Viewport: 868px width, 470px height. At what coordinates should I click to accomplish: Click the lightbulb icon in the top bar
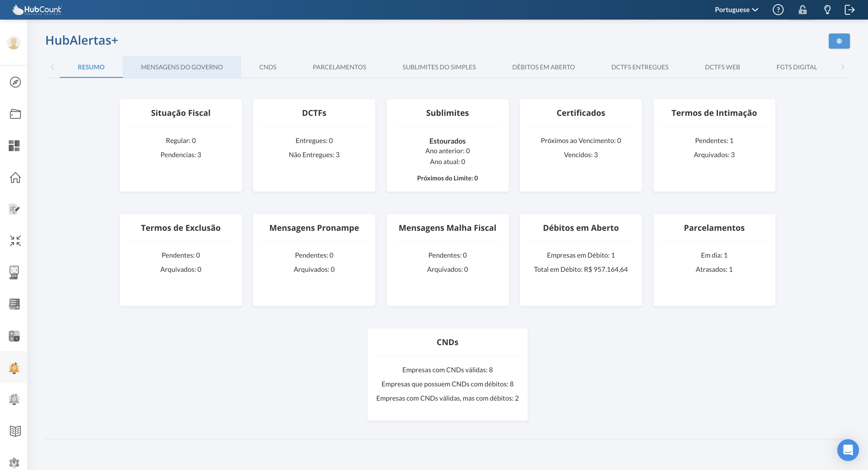tap(827, 10)
